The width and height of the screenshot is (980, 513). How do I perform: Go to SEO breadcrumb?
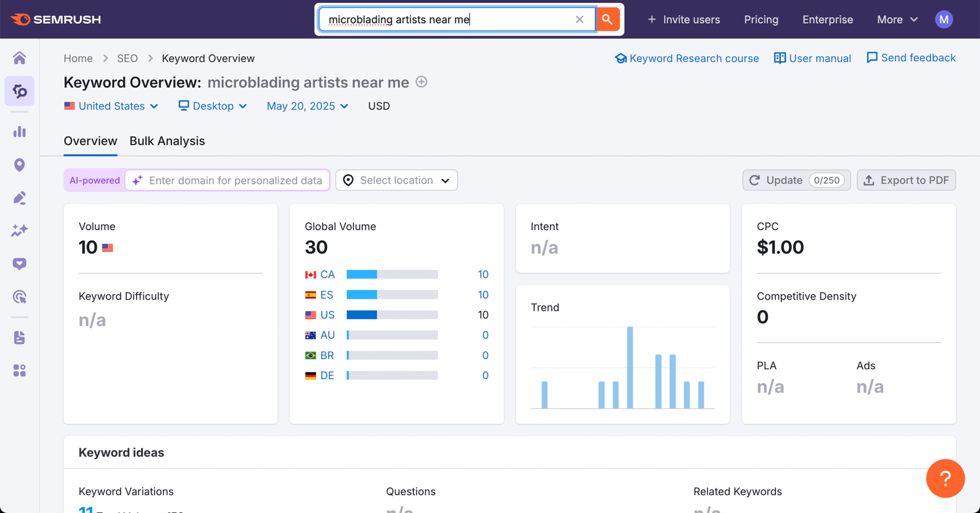tap(127, 58)
